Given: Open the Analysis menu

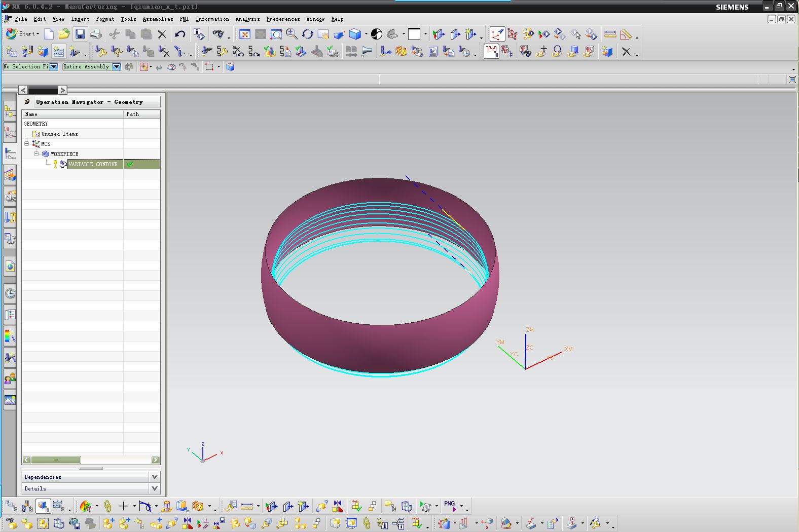Looking at the screenshot, I should (247, 19).
